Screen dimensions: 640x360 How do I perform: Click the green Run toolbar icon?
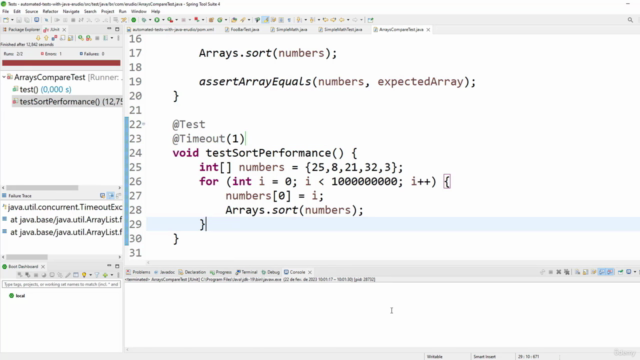pyautogui.click(x=157, y=20)
